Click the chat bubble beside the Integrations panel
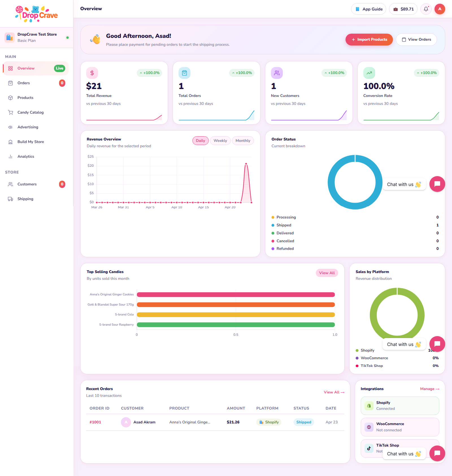The image size is (452, 476). pyautogui.click(x=437, y=453)
